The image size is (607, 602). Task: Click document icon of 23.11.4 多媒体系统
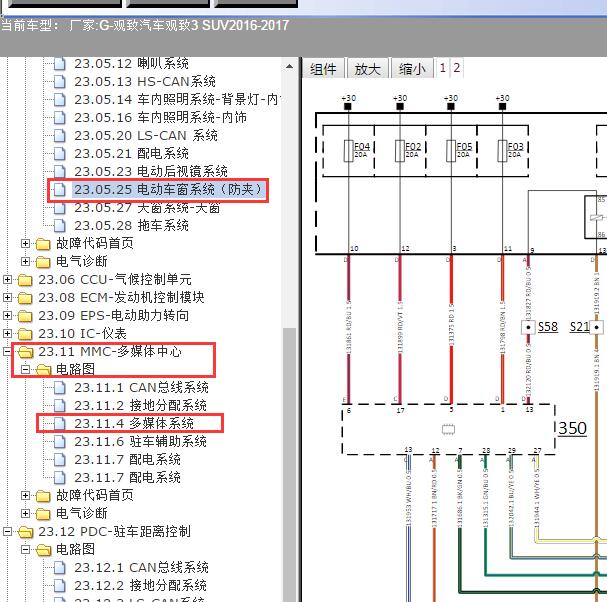click(x=60, y=424)
